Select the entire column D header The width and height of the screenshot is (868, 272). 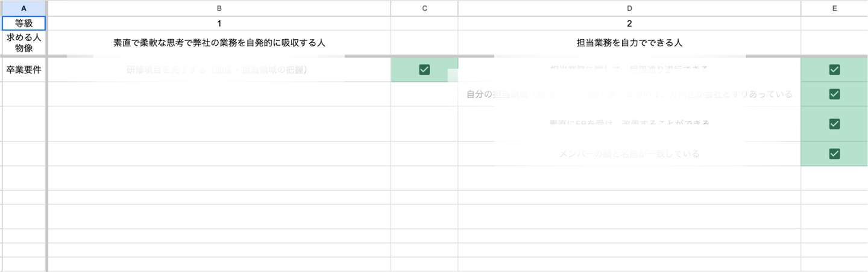coord(629,8)
